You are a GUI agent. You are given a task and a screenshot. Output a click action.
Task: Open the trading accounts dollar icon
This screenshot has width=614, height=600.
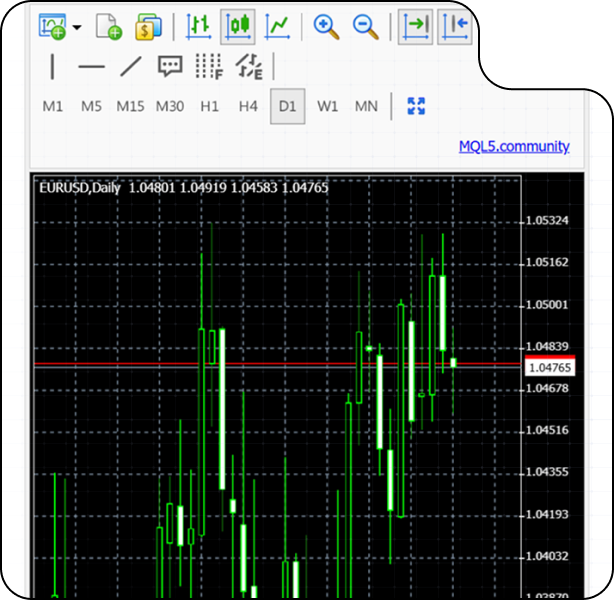pyautogui.click(x=148, y=26)
